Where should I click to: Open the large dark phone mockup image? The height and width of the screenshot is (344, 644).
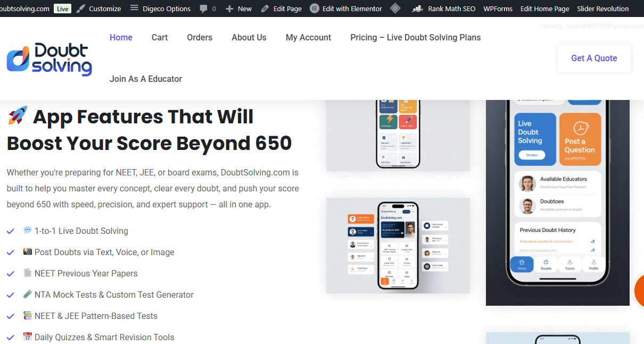click(558, 203)
